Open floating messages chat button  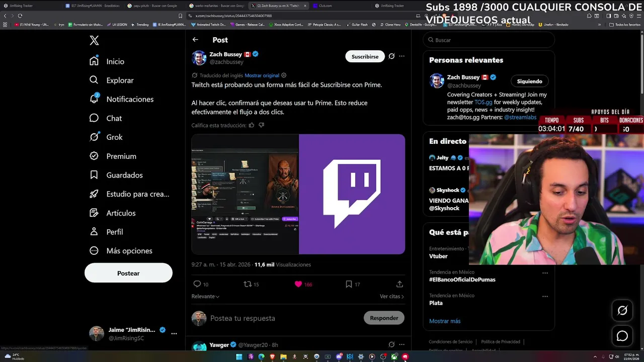tap(622, 336)
